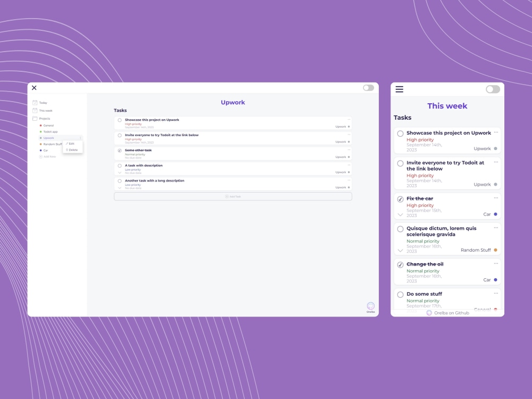
Task: Click the blue Car color dot in sidebar
Action: coord(41,151)
